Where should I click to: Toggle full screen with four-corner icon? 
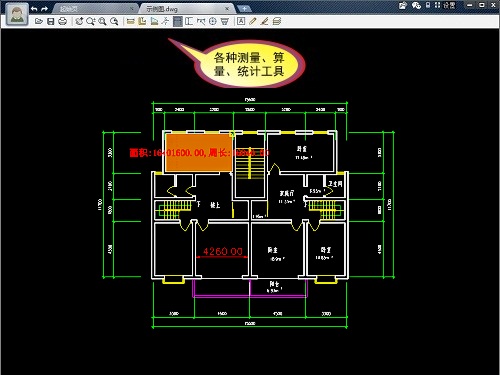[437, 5]
